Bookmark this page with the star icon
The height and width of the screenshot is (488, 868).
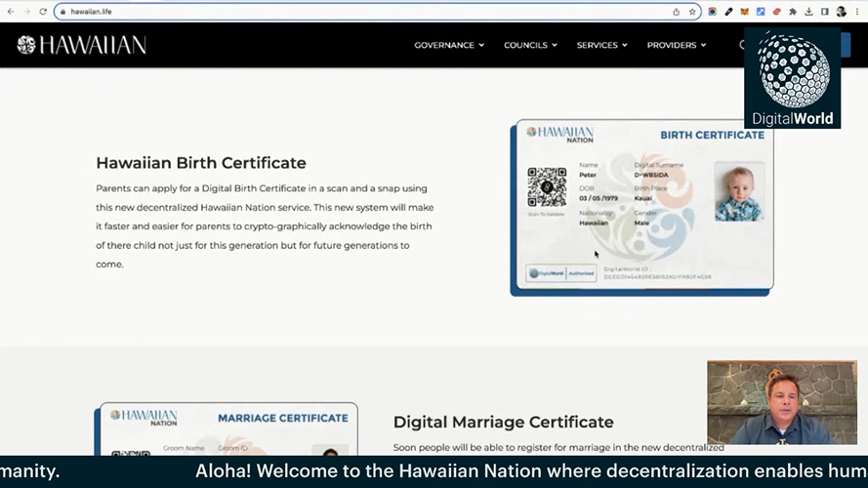click(692, 12)
